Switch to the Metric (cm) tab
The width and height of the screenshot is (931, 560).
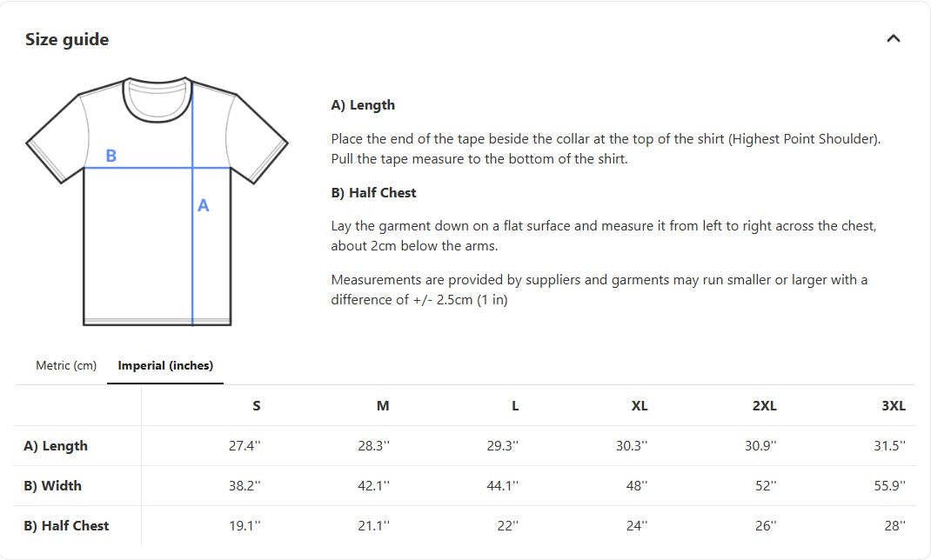[66, 365]
